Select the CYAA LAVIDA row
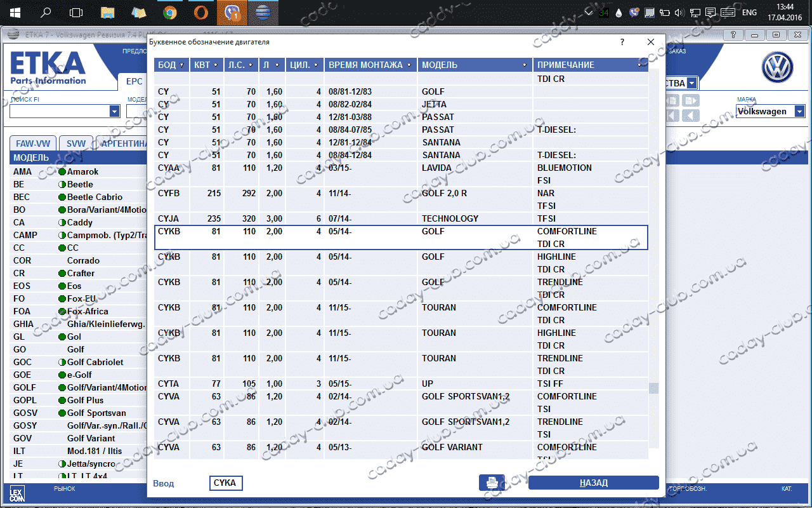The height and width of the screenshot is (508, 812). (x=401, y=174)
